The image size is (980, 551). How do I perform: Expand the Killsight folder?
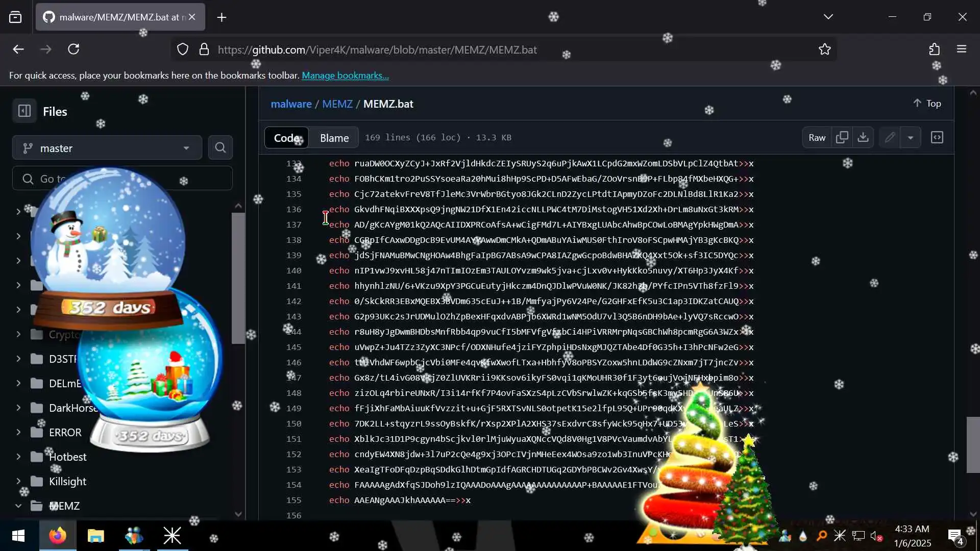(x=18, y=482)
